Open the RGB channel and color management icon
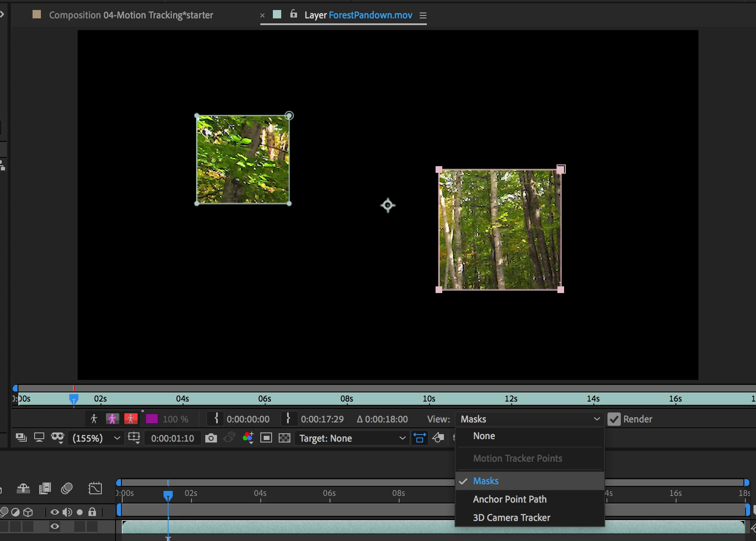The image size is (756, 541). tap(248, 438)
